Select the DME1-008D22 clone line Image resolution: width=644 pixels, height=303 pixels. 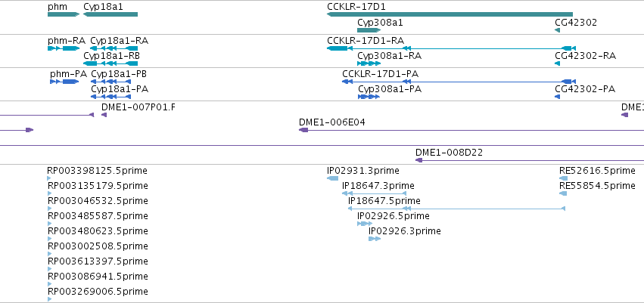530,160
